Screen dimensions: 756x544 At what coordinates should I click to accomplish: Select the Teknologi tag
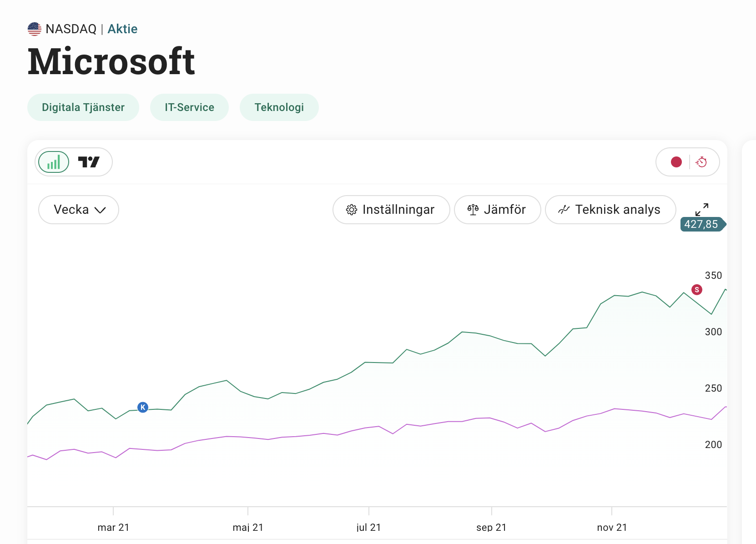pyautogui.click(x=279, y=107)
